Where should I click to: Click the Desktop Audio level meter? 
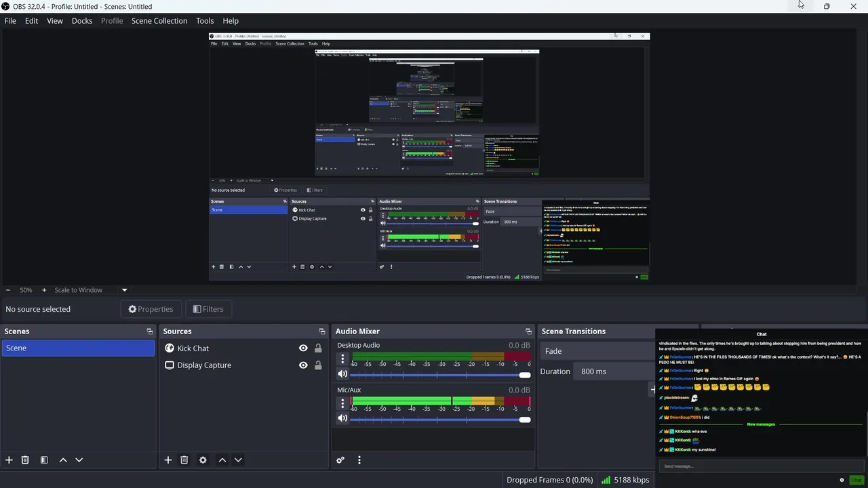point(440,356)
